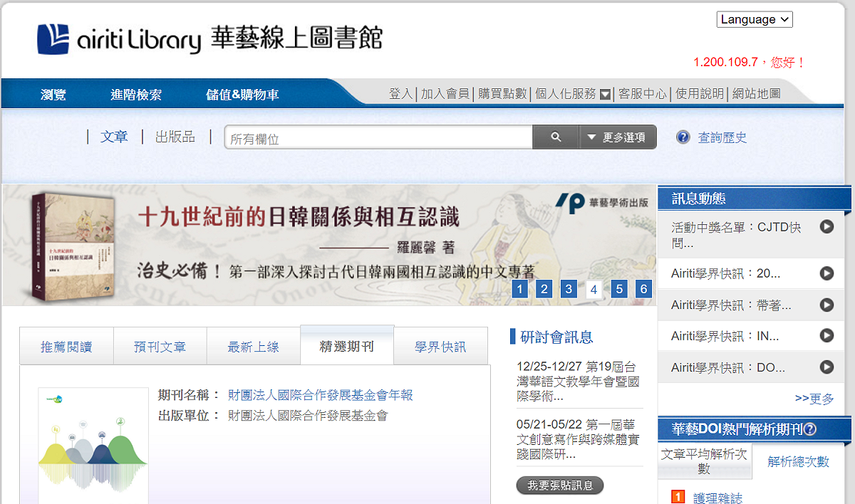Switch to the 最新上線 tab

254,347
